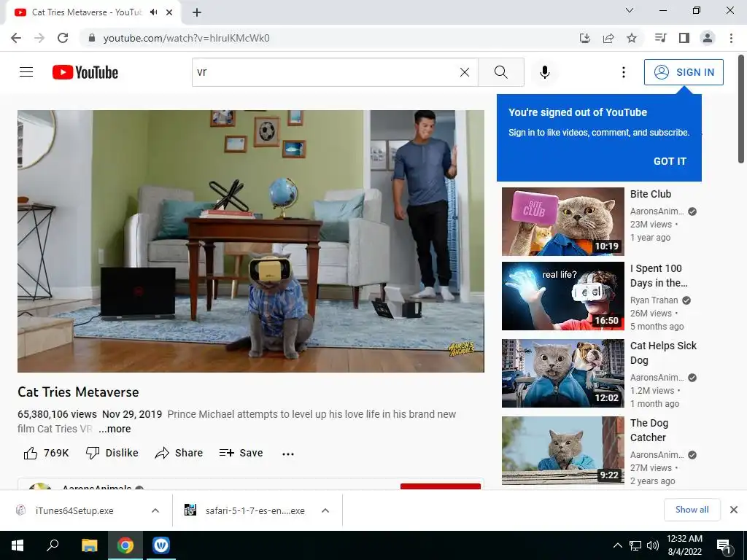Dismiss popup with GOT IT

click(x=670, y=161)
